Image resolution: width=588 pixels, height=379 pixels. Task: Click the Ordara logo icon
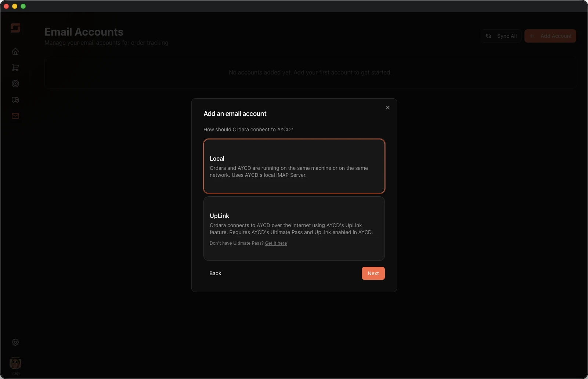(x=15, y=28)
